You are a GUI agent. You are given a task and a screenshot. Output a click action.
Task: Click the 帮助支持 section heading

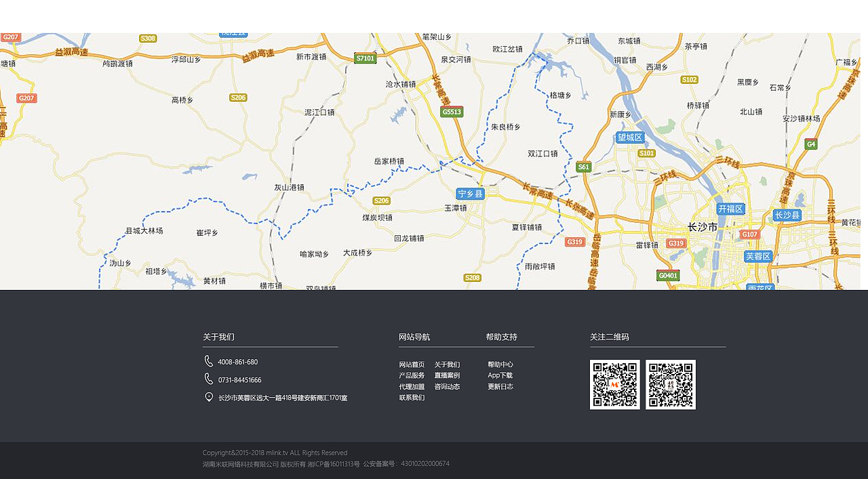502,337
